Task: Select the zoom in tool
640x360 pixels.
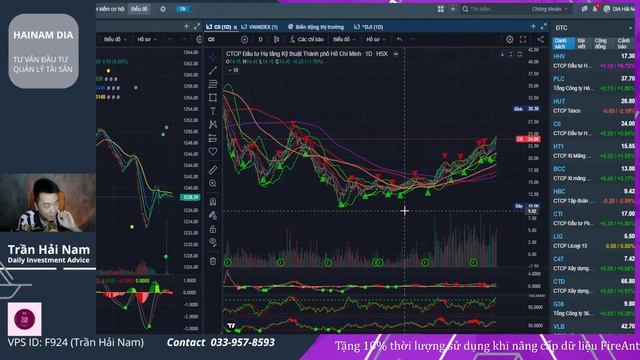Action: tap(213, 183)
